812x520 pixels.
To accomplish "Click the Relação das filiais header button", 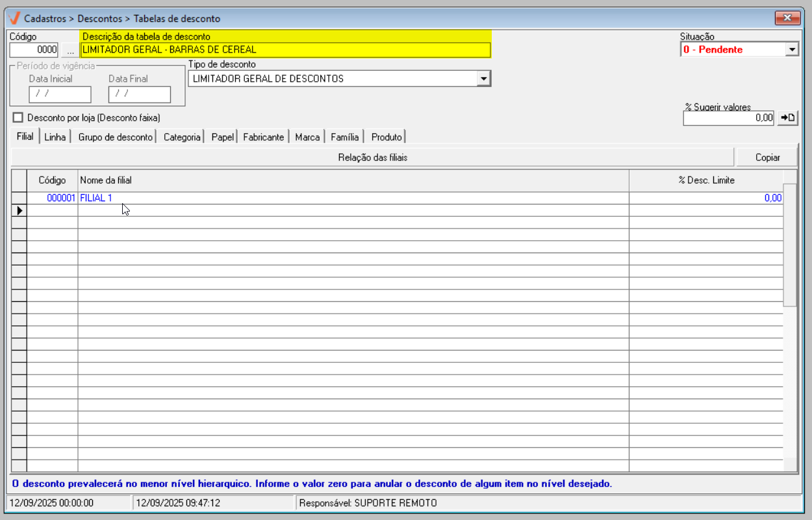I will [372, 157].
